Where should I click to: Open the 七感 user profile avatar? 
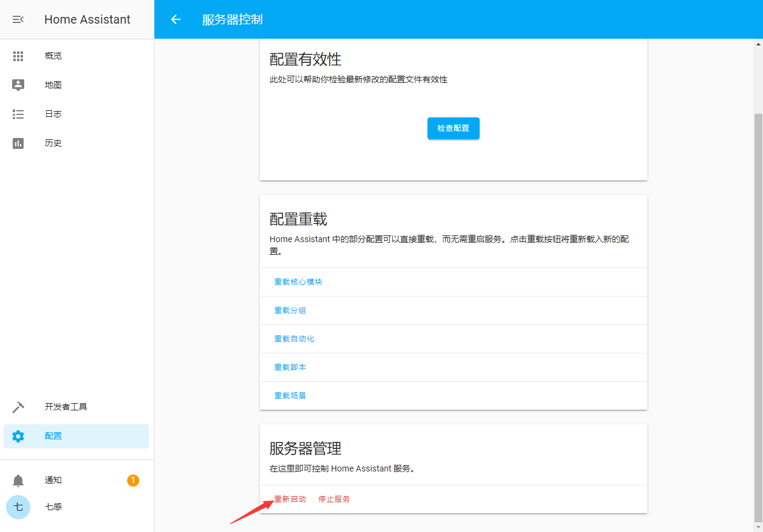[18, 507]
